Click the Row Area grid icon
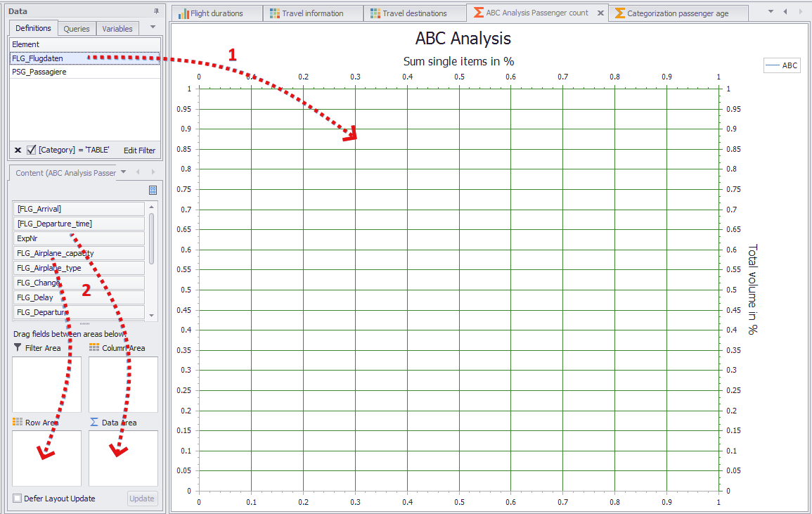 click(18, 423)
